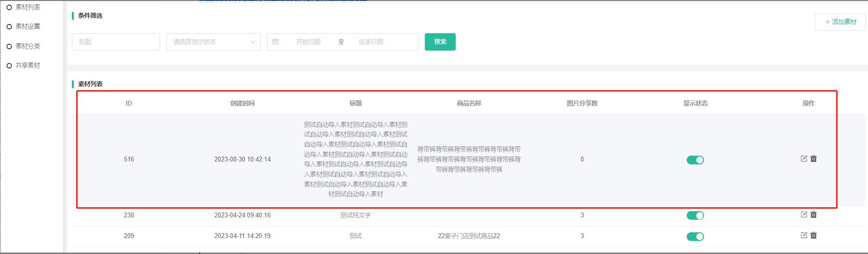
Task: Click calendar icon in date range field
Action: [275, 42]
